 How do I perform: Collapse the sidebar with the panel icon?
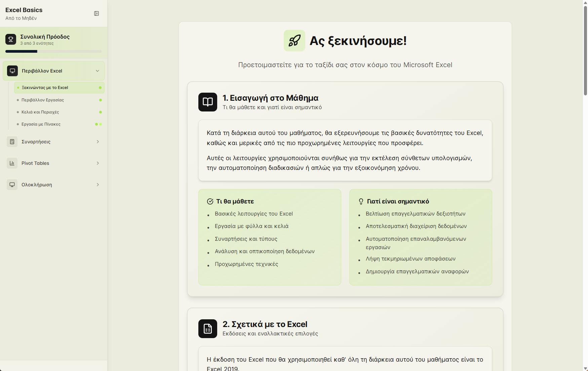pos(96,13)
